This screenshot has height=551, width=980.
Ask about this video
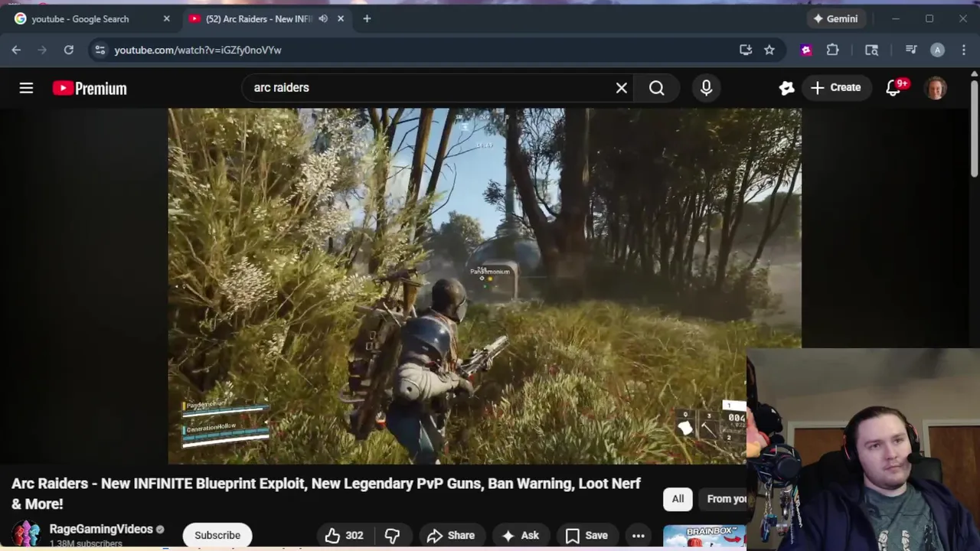pyautogui.click(x=521, y=536)
